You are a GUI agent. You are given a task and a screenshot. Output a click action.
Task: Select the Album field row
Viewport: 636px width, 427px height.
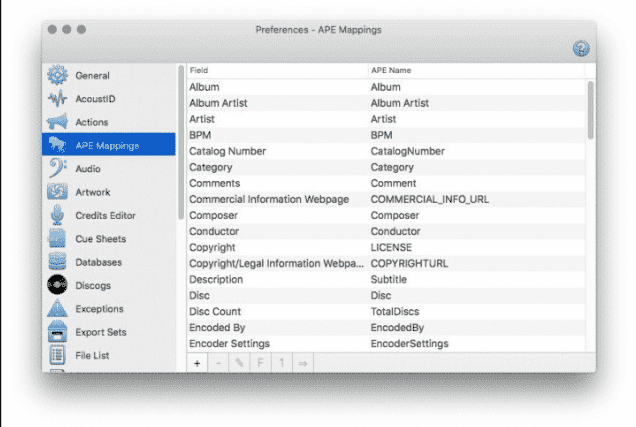click(x=386, y=87)
